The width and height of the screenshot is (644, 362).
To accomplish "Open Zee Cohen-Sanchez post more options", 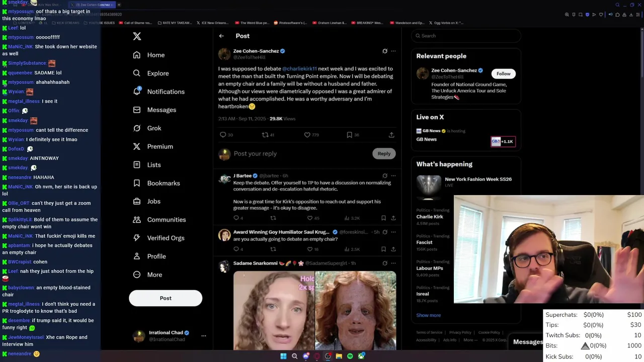I will [393, 51].
